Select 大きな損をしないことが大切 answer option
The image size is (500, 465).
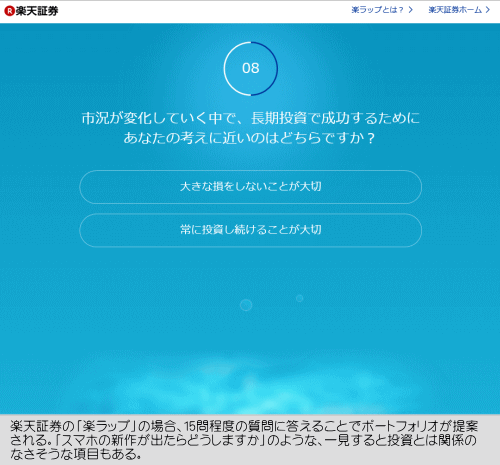pos(251,187)
